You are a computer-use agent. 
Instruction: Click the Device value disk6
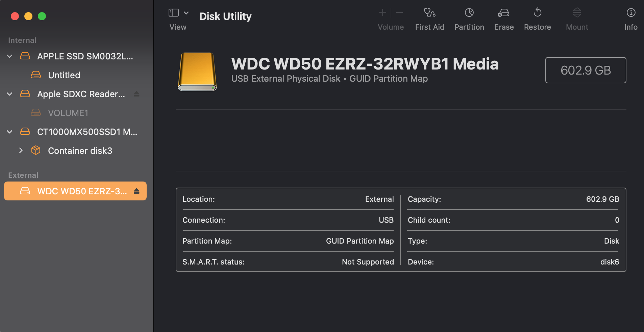tap(610, 262)
